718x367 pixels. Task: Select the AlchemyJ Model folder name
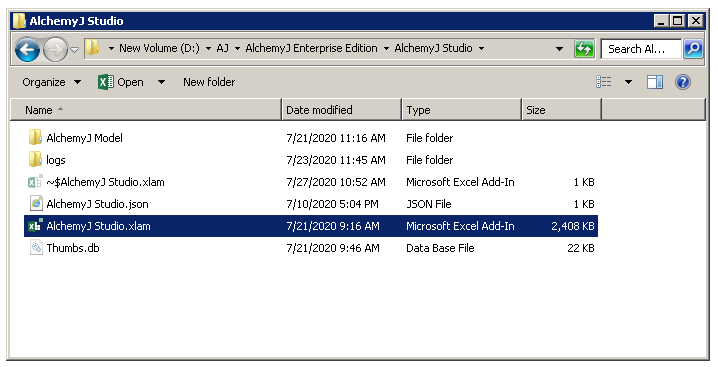(x=84, y=138)
